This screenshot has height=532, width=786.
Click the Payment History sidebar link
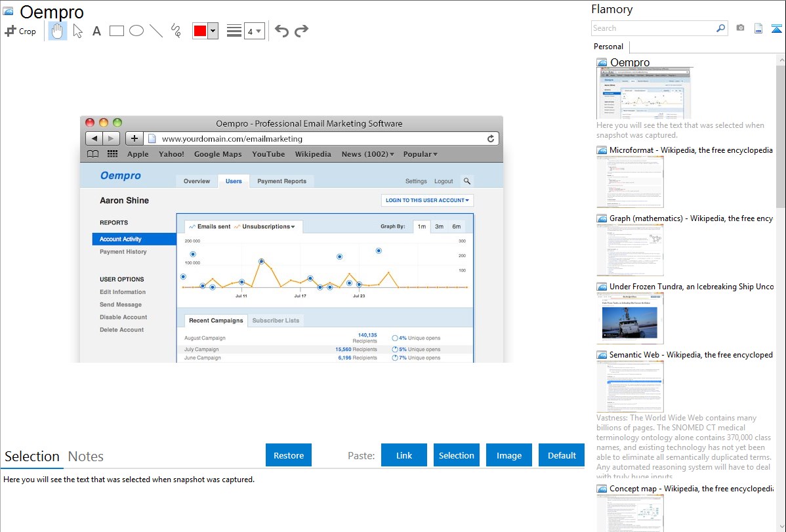click(123, 252)
